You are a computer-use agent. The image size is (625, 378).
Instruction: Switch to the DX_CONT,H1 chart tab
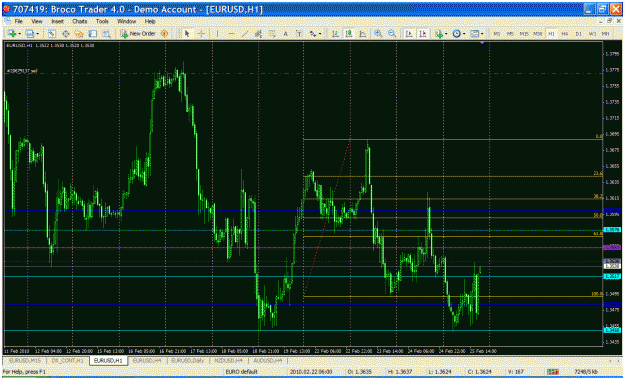click(x=67, y=360)
